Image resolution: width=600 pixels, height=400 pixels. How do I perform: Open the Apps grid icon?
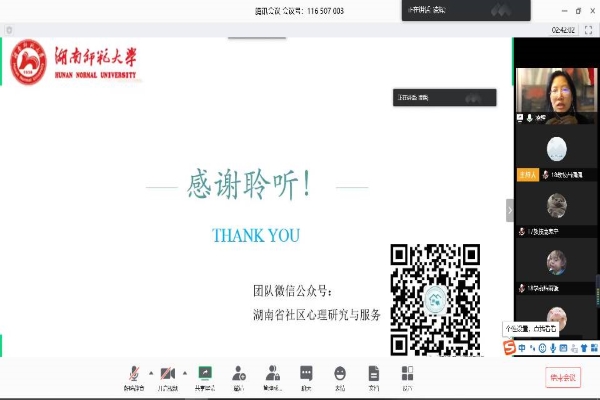[407, 372]
